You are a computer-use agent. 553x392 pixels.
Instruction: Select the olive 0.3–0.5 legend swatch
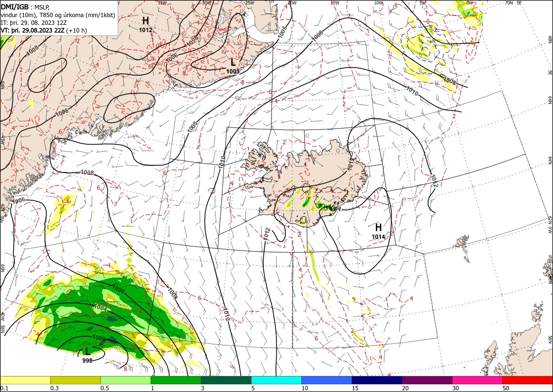point(75,380)
